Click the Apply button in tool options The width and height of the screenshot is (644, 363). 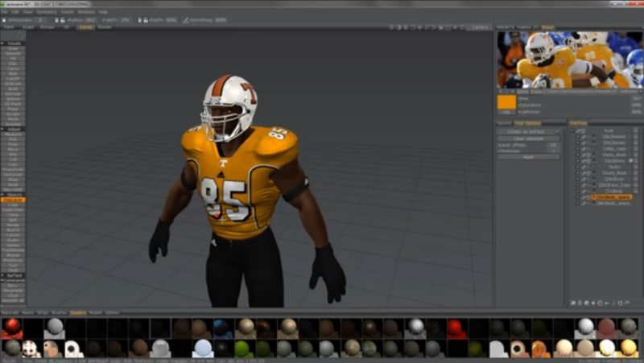[529, 157]
